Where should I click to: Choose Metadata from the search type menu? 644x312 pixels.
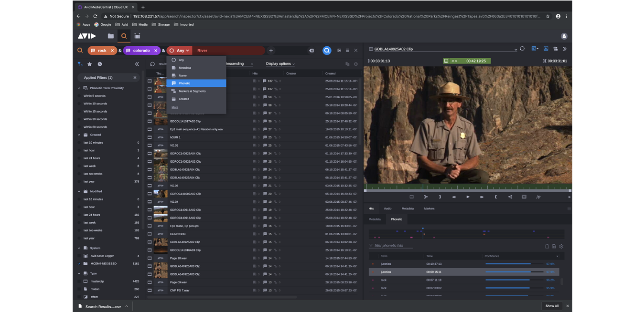(x=196, y=68)
